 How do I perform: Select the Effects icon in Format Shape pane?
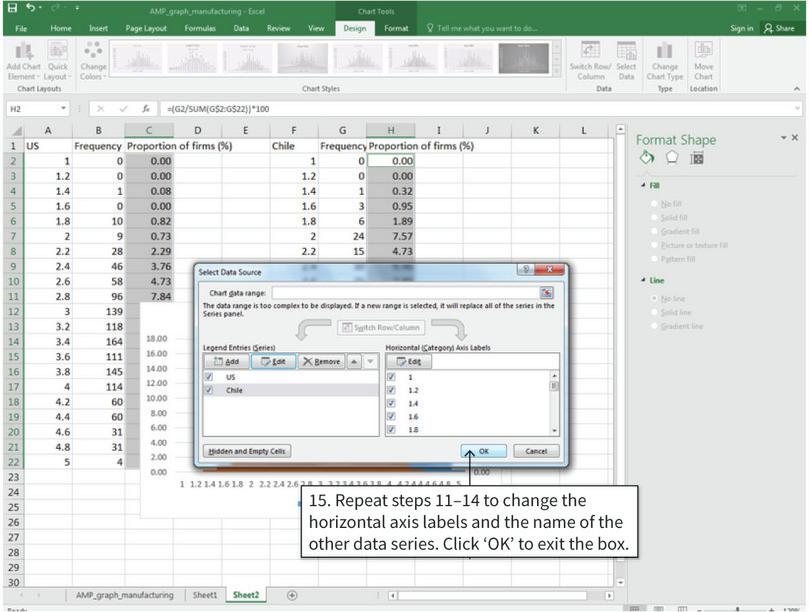click(x=671, y=159)
